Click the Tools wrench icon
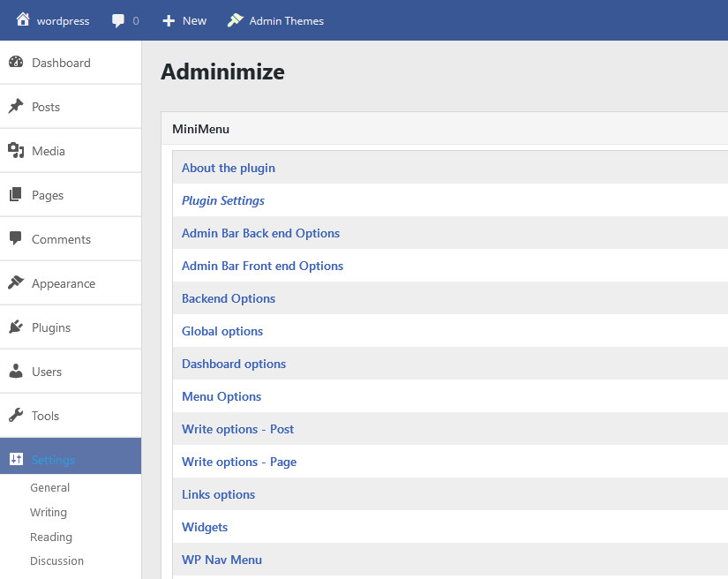Image resolution: width=728 pixels, height=579 pixels. [16, 416]
